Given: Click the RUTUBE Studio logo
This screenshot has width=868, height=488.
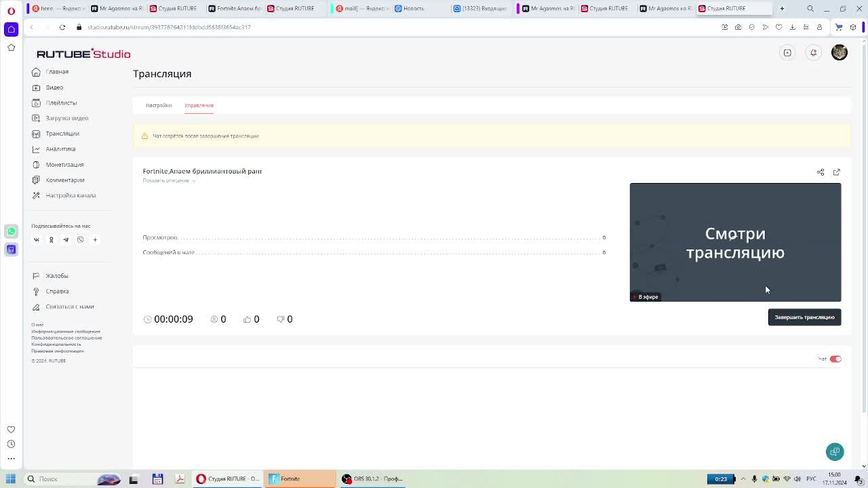Looking at the screenshot, I should (83, 54).
